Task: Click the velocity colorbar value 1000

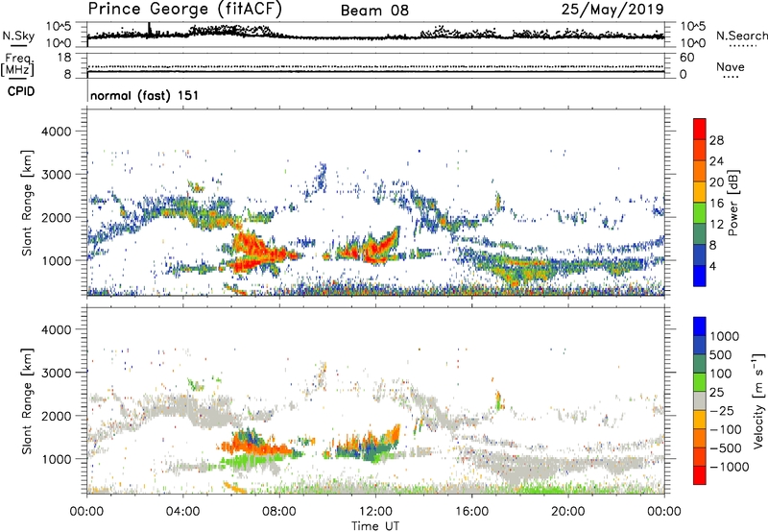Action: pyautogui.click(x=725, y=336)
